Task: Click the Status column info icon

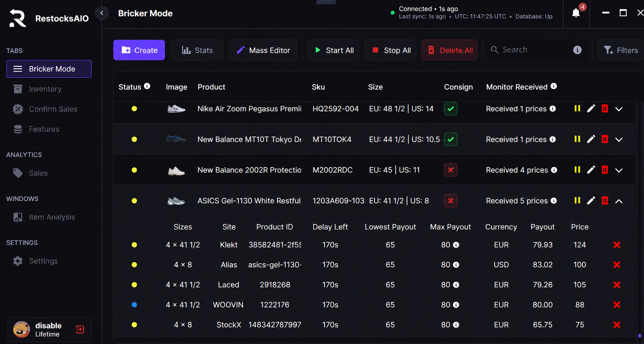Action: (147, 86)
